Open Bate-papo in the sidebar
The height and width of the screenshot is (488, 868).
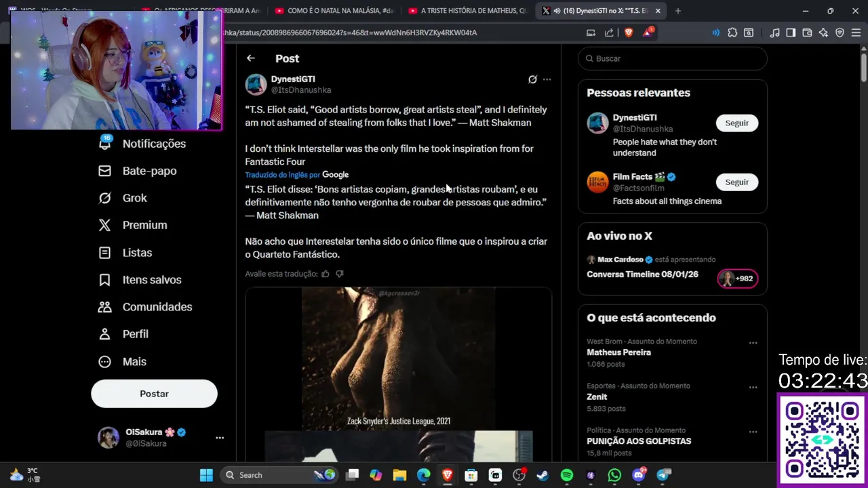138,171
